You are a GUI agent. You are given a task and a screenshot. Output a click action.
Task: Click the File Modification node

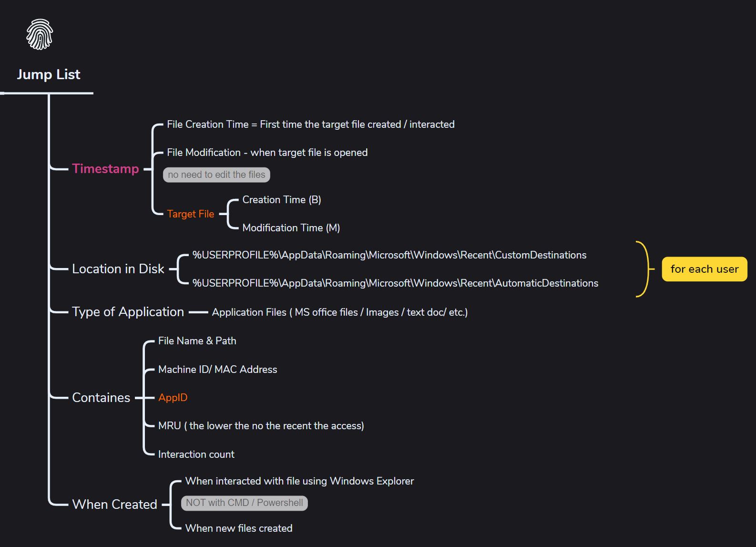pos(267,153)
